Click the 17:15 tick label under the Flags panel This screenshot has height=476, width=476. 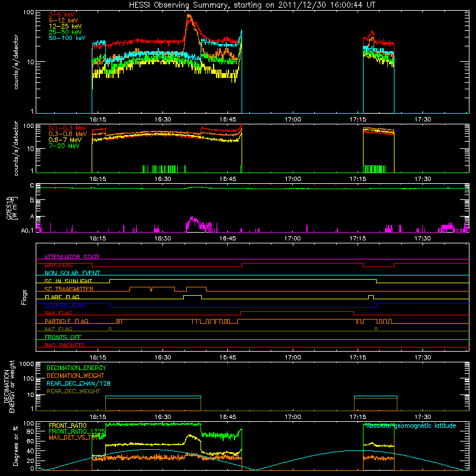[x=358, y=358]
